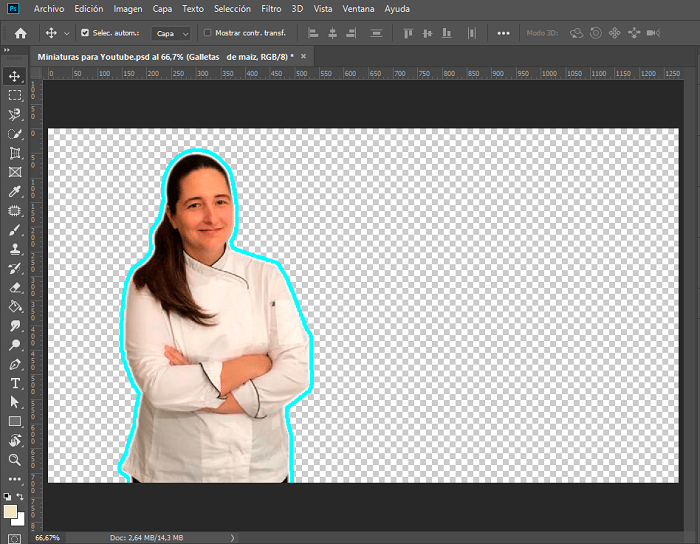The image size is (700, 544).
Task: Align bottom edges of layers
Action: pos(446,33)
